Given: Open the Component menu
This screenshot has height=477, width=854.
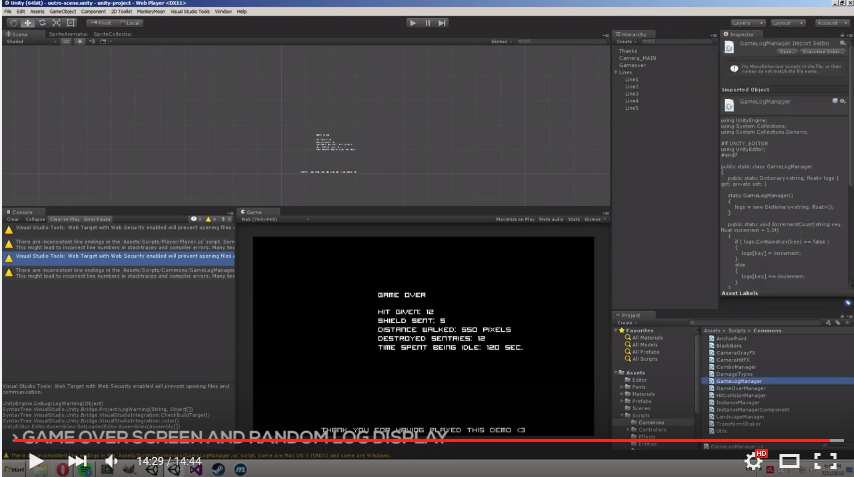Looking at the screenshot, I should [93, 11].
